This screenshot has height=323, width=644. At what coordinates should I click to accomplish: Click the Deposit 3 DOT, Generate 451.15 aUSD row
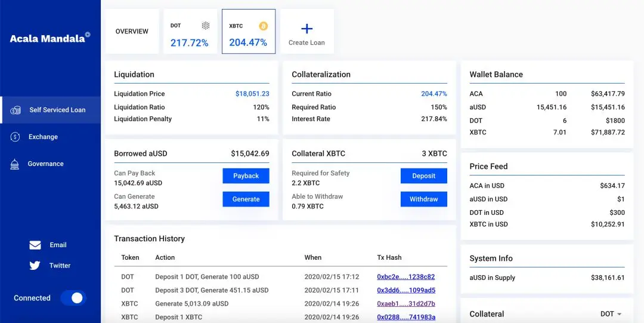[x=280, y=290]
